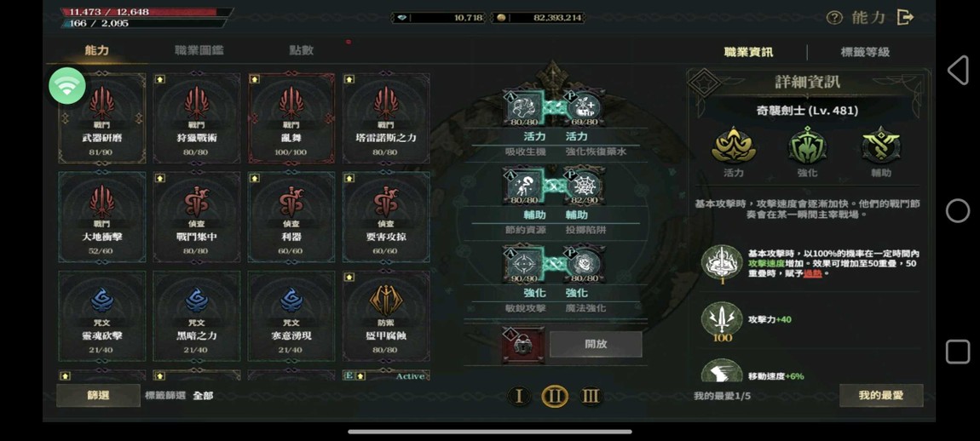This screenshot has width=980, height=441.
Task: Switch to the 職業圖鑑 tab
Action: click(199, 50)
